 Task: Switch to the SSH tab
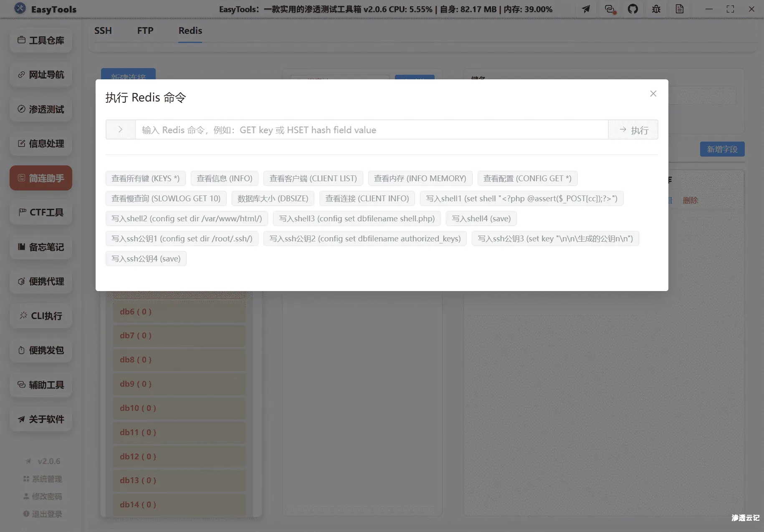[x=103, y=30]
